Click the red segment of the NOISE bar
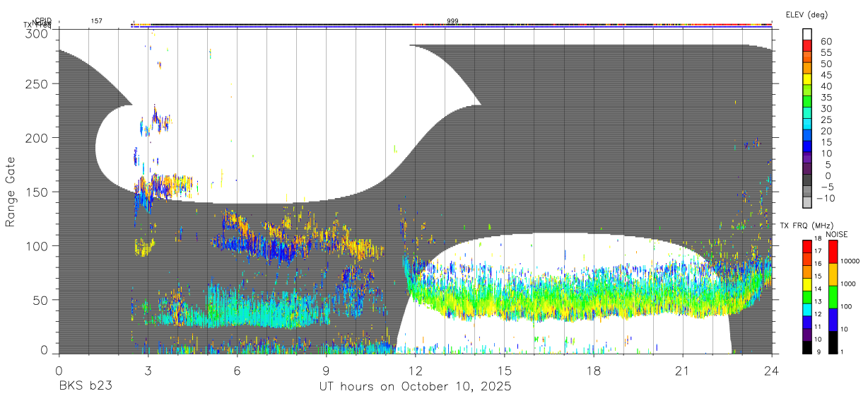 (x=833, y=252)
